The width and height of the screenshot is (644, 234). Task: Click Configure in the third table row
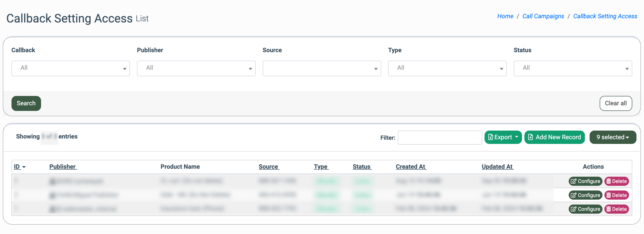click(x=585, y=209)
